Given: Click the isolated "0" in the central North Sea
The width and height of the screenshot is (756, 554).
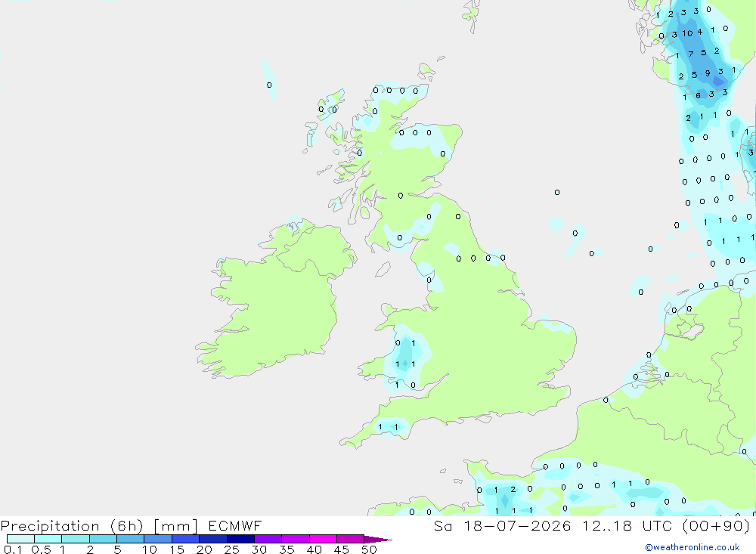Looking at the screenshot, I should click(x=557, y=193).
